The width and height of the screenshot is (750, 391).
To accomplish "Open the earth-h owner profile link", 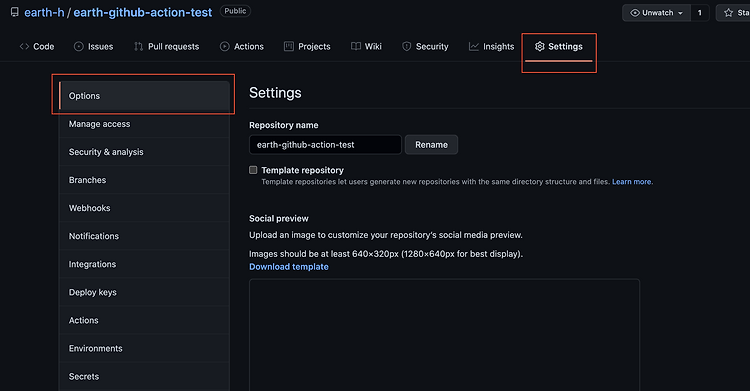I will click(44, 12).
